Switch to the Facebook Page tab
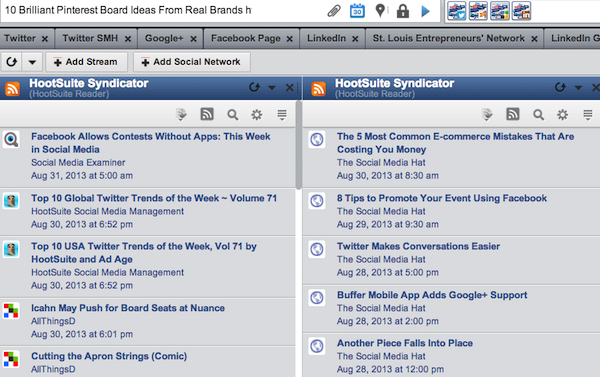This screenshot has height=377, width=600. tap(246, 38)
